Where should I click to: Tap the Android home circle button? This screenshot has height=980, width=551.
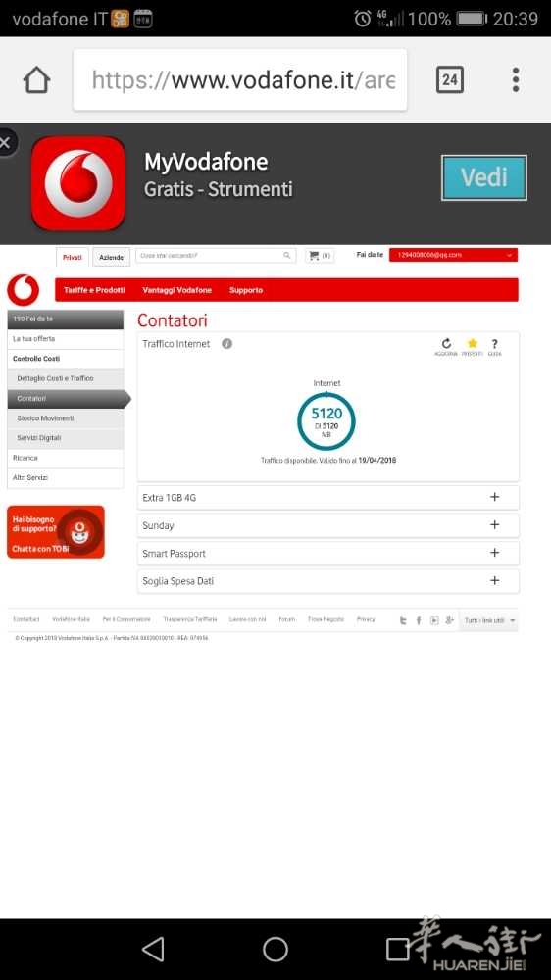(x=275, y=949)
